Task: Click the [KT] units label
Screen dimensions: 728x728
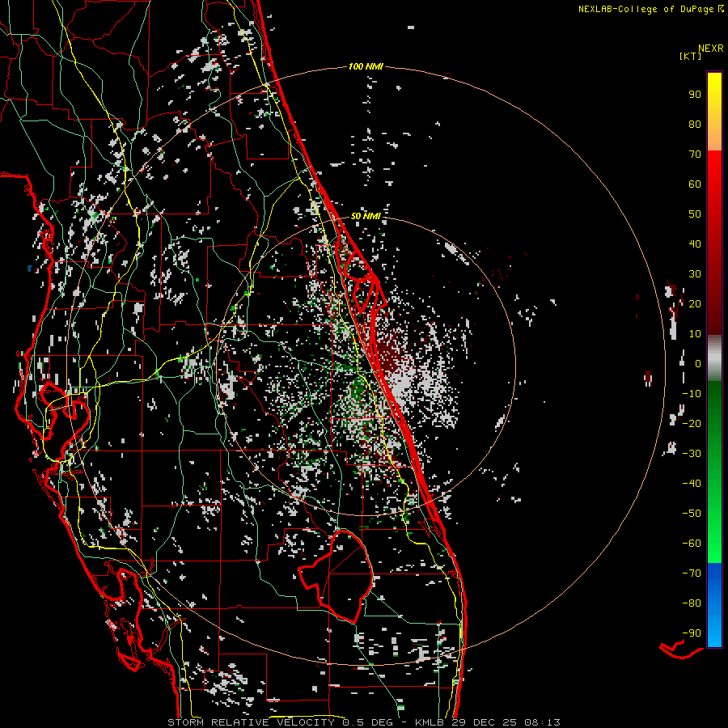Action: click(691, 56)
